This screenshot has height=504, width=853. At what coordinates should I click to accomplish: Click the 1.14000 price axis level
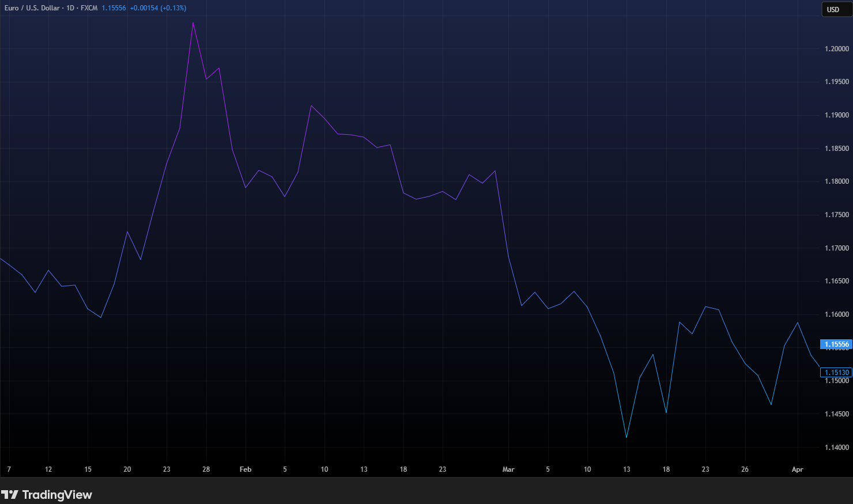point(836,448)
